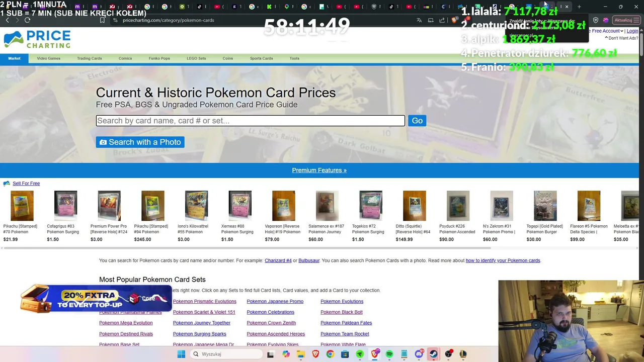This screenshot has width=644, height=362.
Task: Open how to identify your Pokemon cards link
Action: coord(503,260)
